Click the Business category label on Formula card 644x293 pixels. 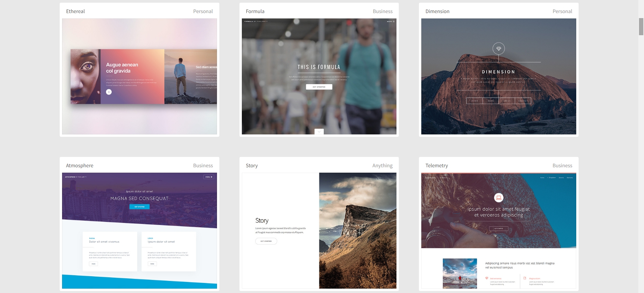(x=382, y=11)
